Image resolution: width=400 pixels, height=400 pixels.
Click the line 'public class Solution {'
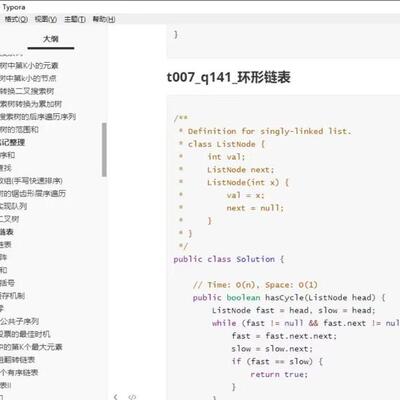pos(228,259)
